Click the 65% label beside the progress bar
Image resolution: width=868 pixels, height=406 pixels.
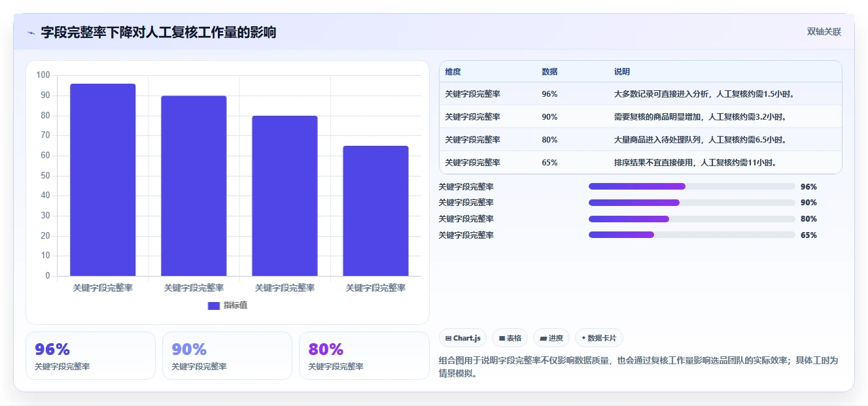click(808, 235)
